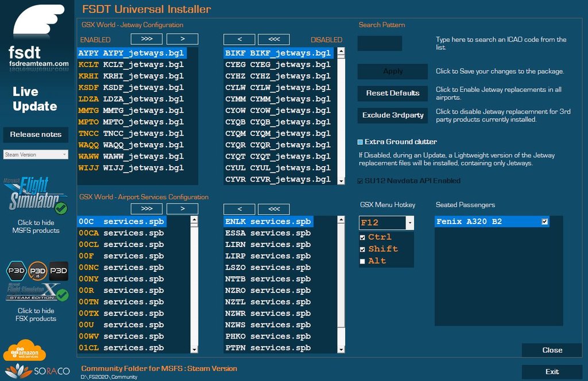Select CYOW_jetways.bgl entry

(x=278, y=110)
